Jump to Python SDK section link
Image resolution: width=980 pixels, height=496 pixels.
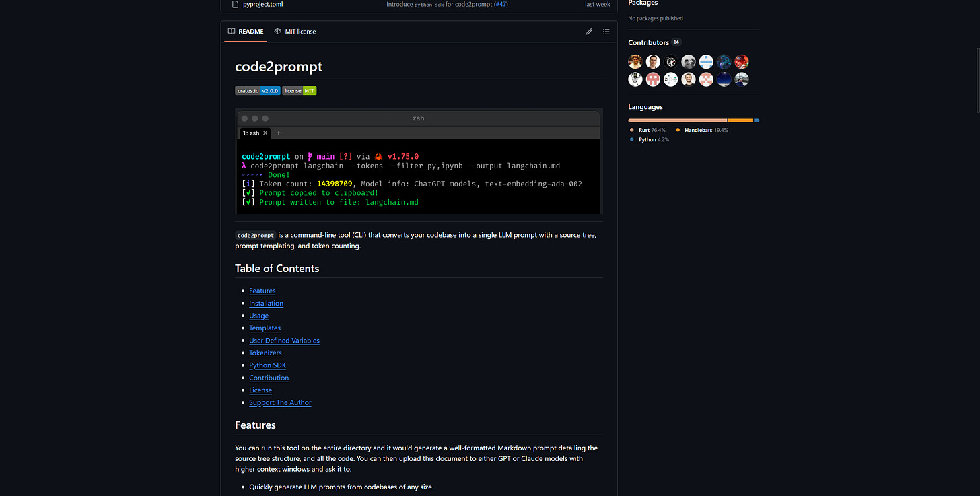point(268,365)
